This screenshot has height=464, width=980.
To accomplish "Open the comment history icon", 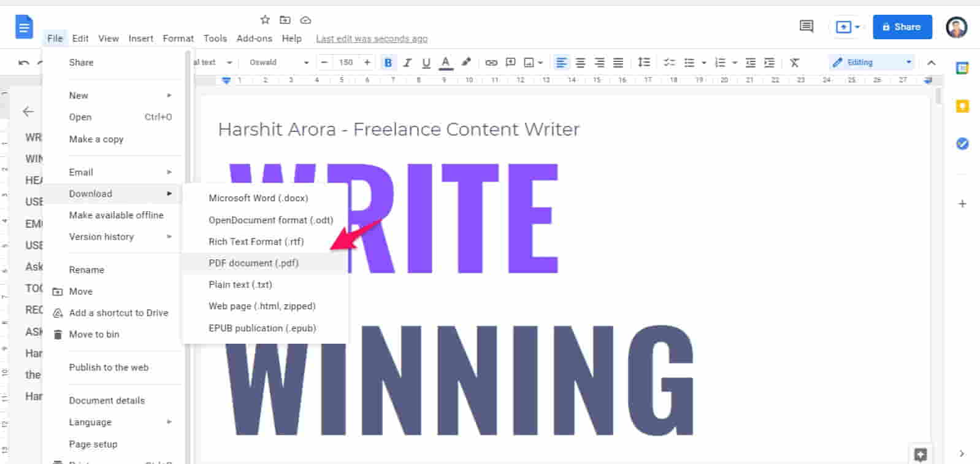I will (x=806, y=26).
